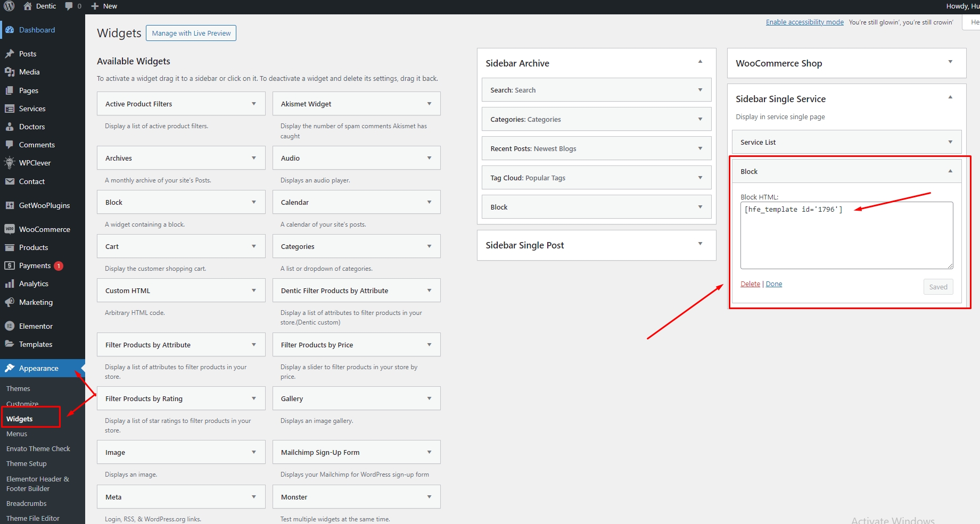Open Menus under Appearance
The width and height of the screenshot is (980, 524).
(17, 434)
